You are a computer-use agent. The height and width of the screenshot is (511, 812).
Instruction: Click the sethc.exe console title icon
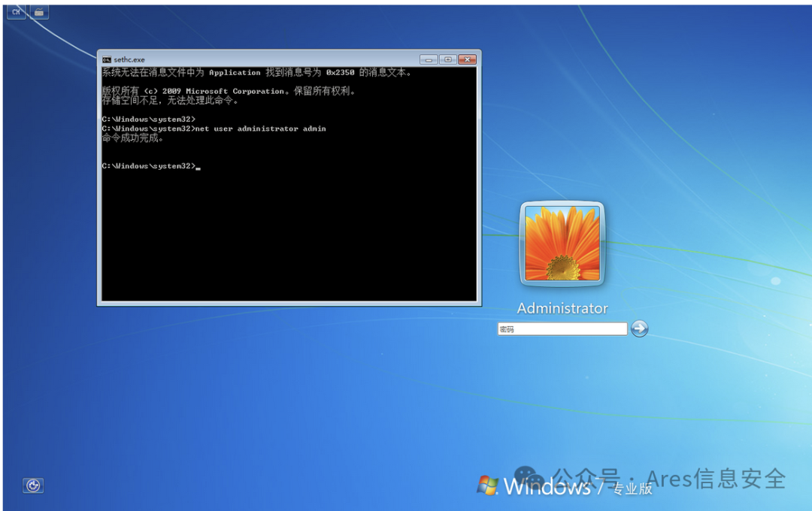[107, 59]
